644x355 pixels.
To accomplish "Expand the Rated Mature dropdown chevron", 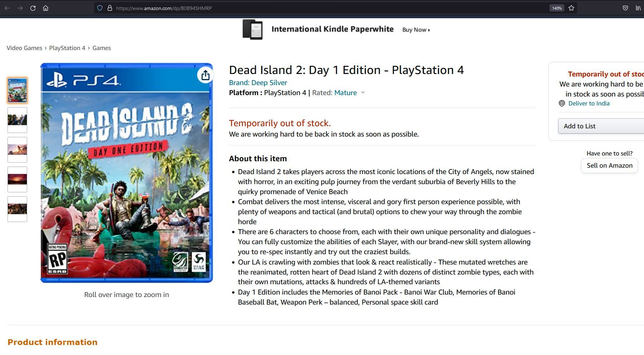I will [363, 93].
